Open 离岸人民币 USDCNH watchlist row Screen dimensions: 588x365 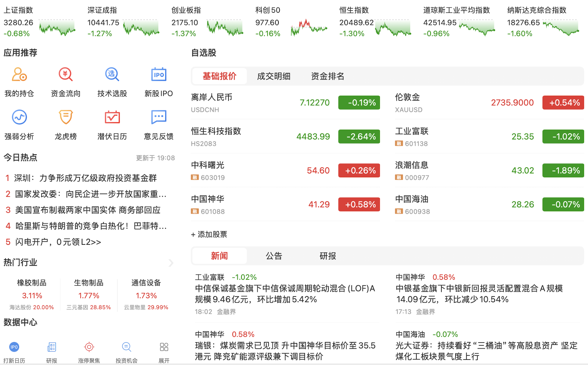coord(285,103)
